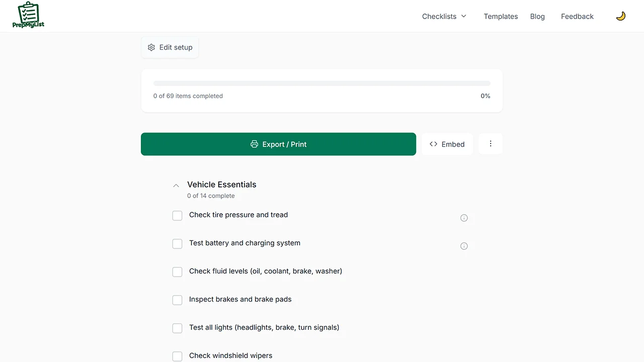The image size is (644, 362).
Task: Open the Checklists dropdown menu
Action: [444, 16]
